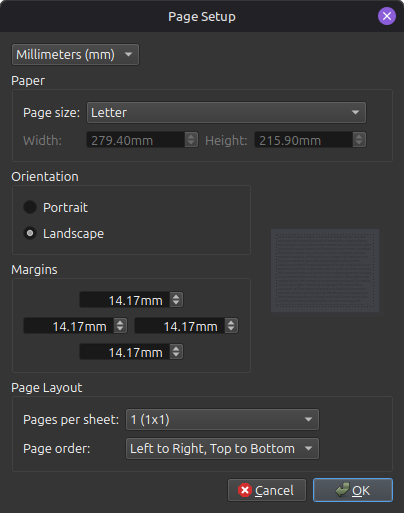
Task: Select the Portrait orientation
Action: [56, 207]
